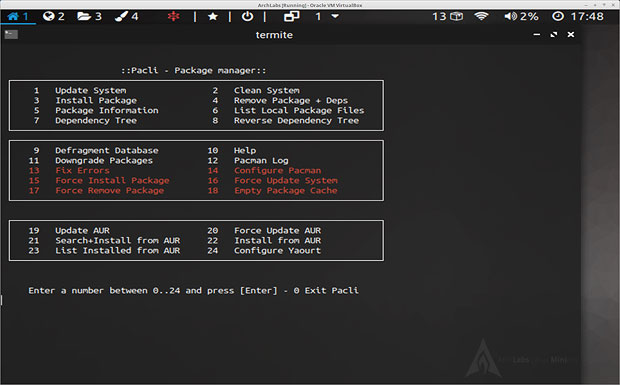Open the star favorites icon
620x385 pixels.
pos(213,16)
